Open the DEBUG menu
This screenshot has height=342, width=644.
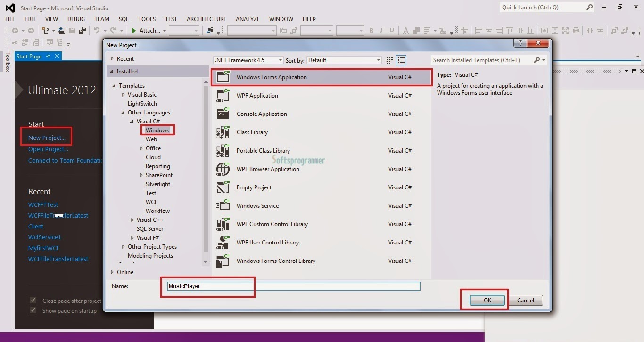click(76, 19)
